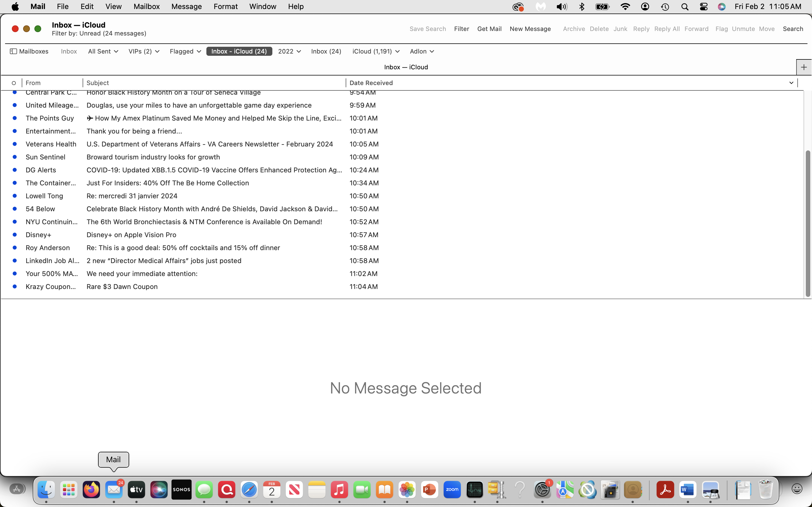Open the Mailbox menu
Viewport: 812px width, 507px height.
[146, 7]
